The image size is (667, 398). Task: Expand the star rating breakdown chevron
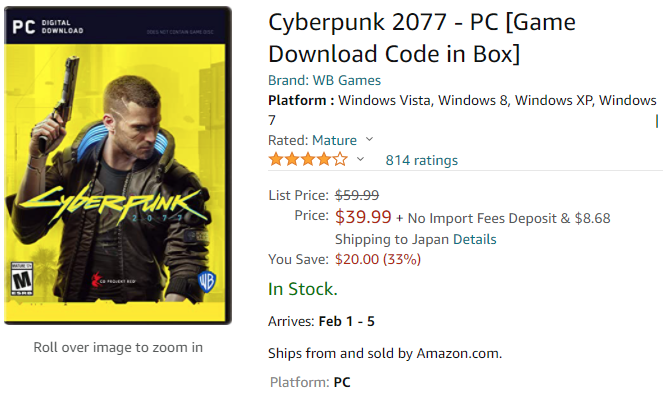pos(360,159)
